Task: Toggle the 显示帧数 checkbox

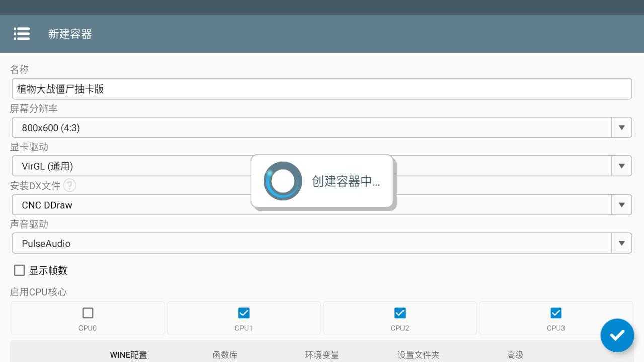Action: (x=19, y=270)
